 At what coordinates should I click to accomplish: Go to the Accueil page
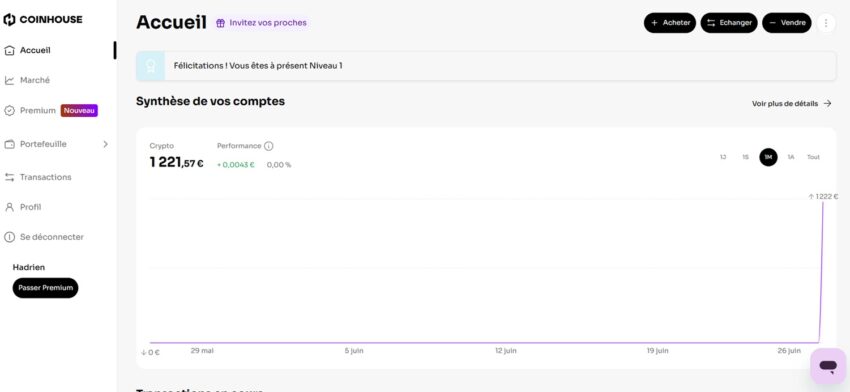coord(35,50)
